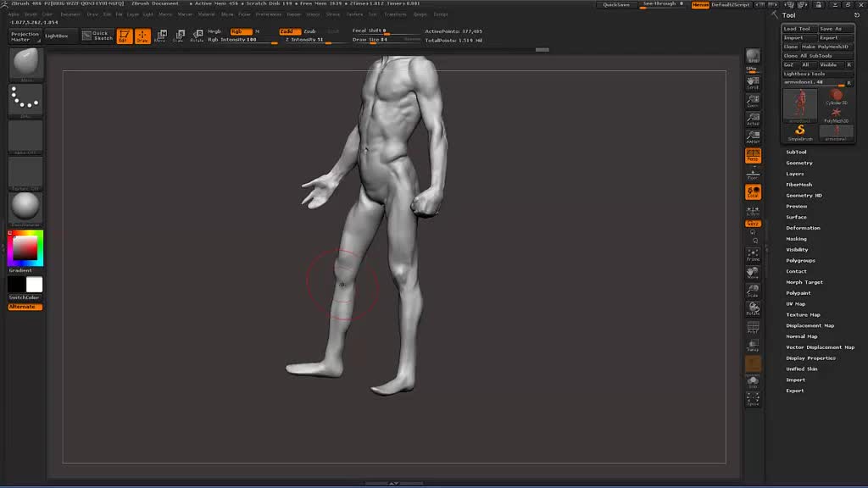Click right-shelf Rotate view icon below Frame
868x488 pixels.
click(x=753, y=308)
